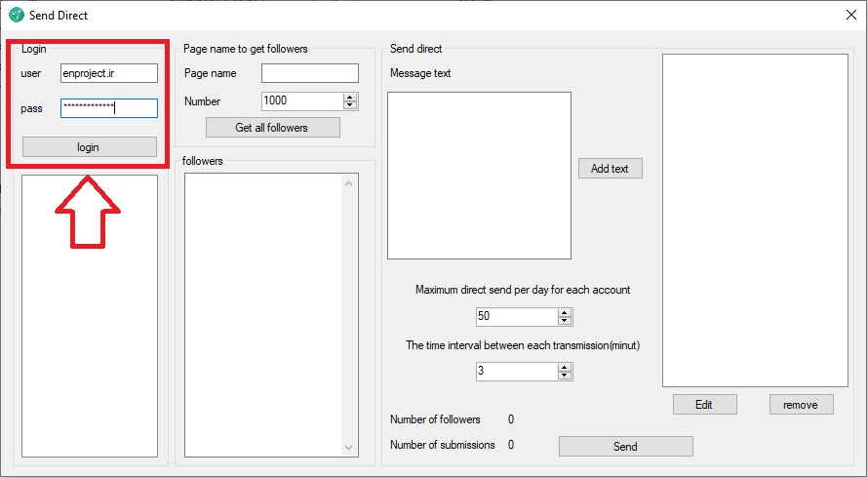Click the remove button
The width and height of the screenshot is (868, 478).
click(801, 404)
